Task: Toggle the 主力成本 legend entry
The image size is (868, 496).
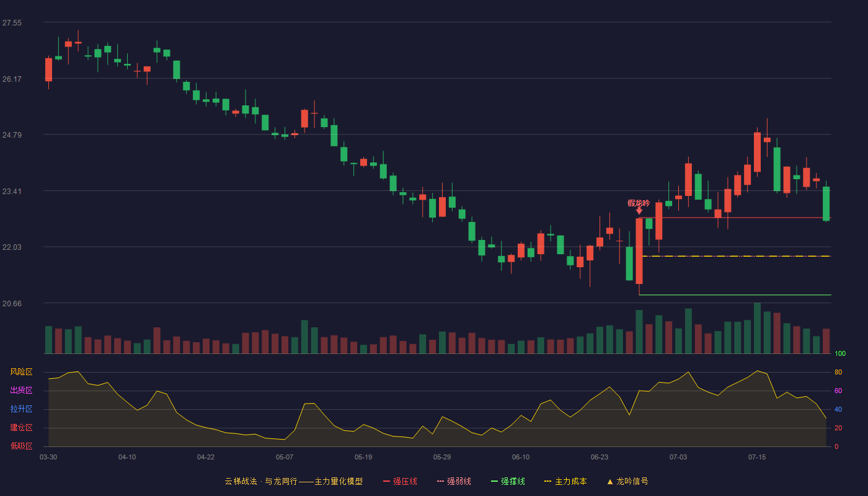Action: (565, 481)
